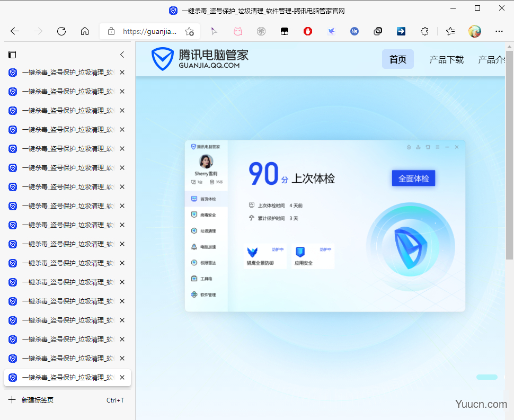Click the preview window shirt skin icon
514x420 pixels.
(428, 147)
